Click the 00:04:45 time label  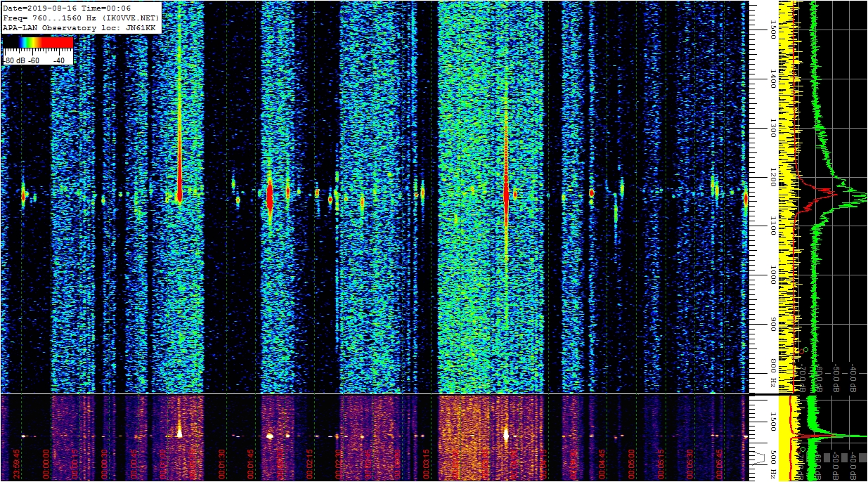coord(603,464)
